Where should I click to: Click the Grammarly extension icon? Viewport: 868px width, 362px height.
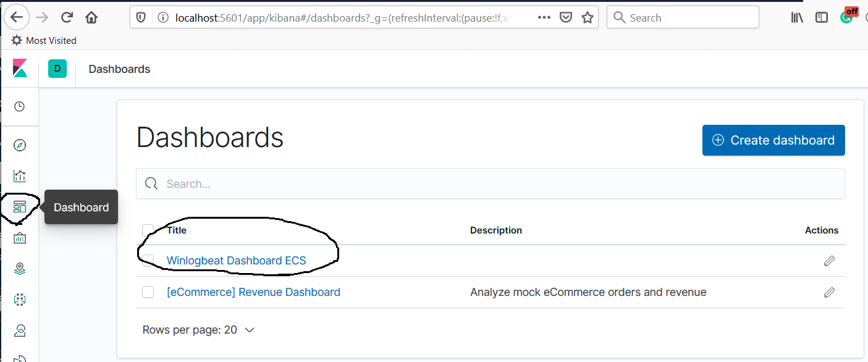(848, 16)
